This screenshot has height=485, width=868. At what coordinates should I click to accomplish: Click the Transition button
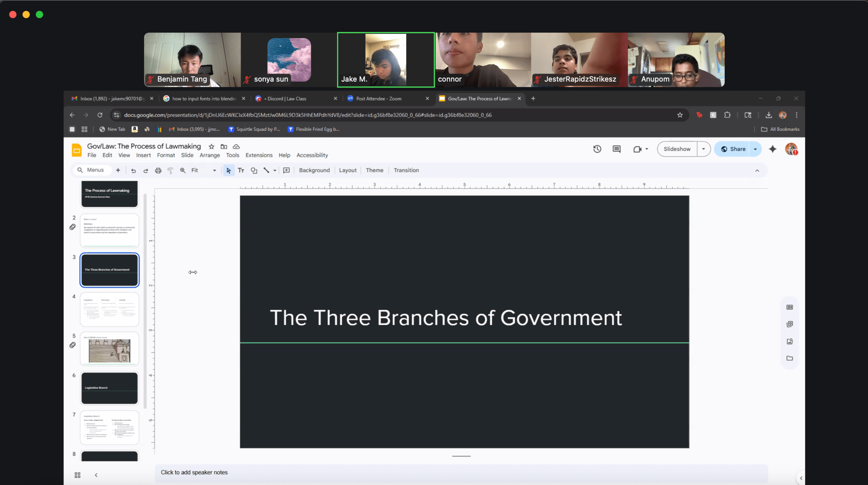tap(406, 170)
